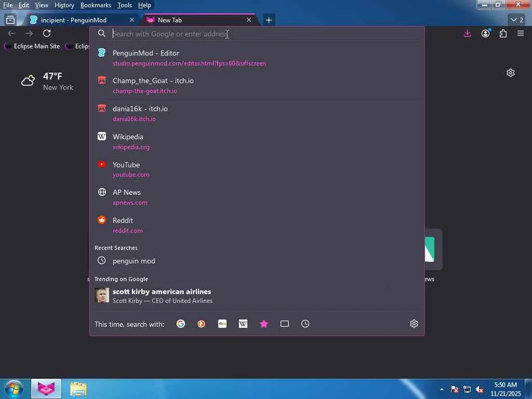
Task: Open the Edit menu
Action: point(23,5)
